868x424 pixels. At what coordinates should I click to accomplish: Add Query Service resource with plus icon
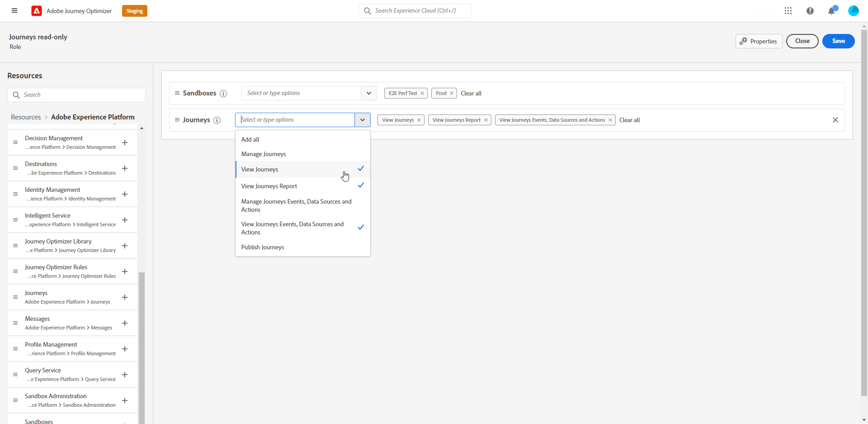point(125,375)
